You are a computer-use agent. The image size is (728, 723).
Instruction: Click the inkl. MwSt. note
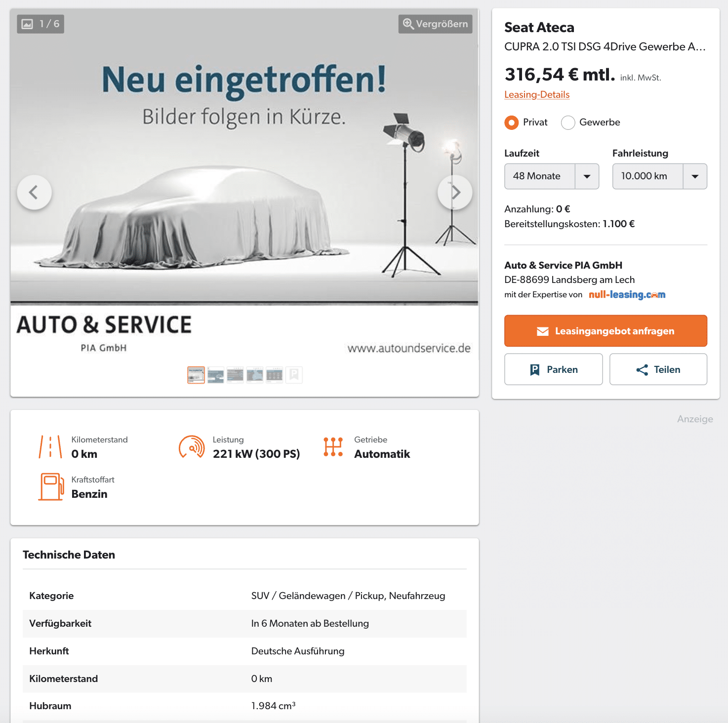(641, 78)
